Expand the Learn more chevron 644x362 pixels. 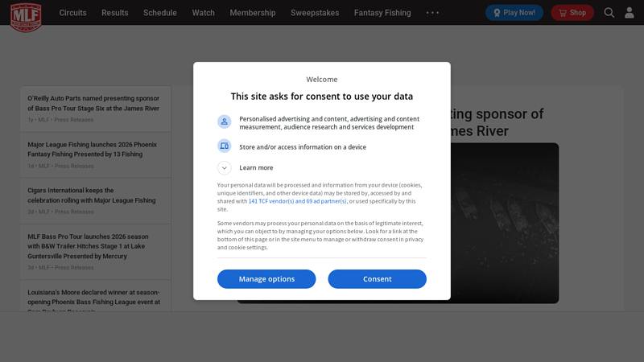225,168
